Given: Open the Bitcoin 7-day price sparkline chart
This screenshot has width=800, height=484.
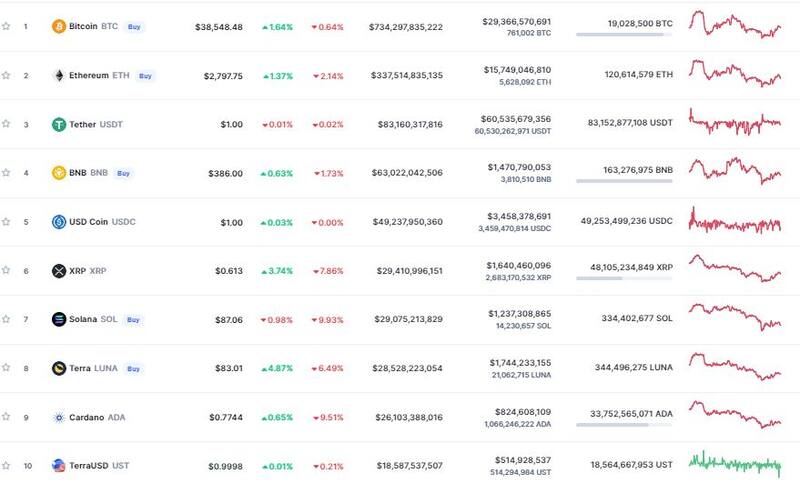Looking at the screenshot, I should tap(735, 25).
